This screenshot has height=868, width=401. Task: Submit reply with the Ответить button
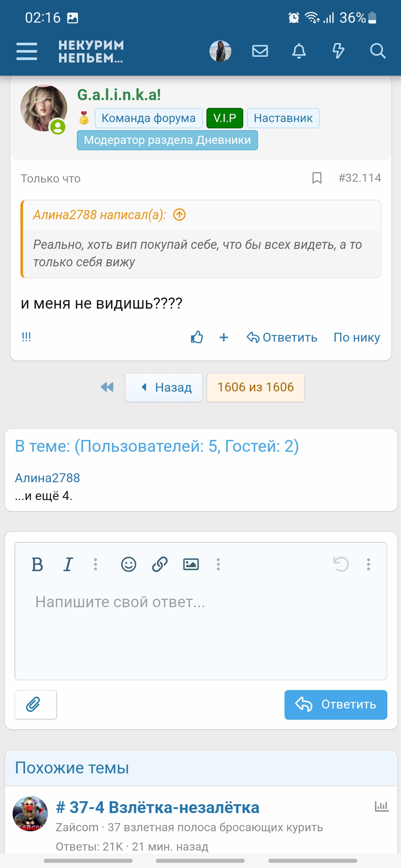click(335, 704)
